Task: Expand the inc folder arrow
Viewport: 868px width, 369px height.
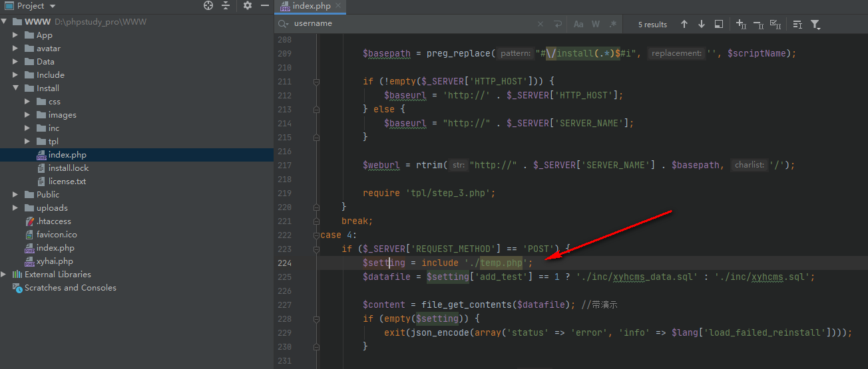Action: (27, 128)
